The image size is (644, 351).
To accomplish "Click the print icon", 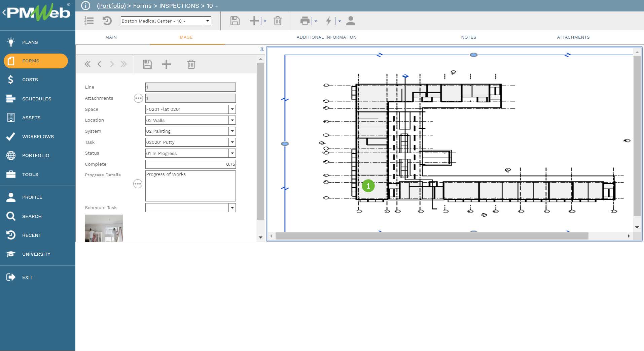I will click(x=305, y=21).
